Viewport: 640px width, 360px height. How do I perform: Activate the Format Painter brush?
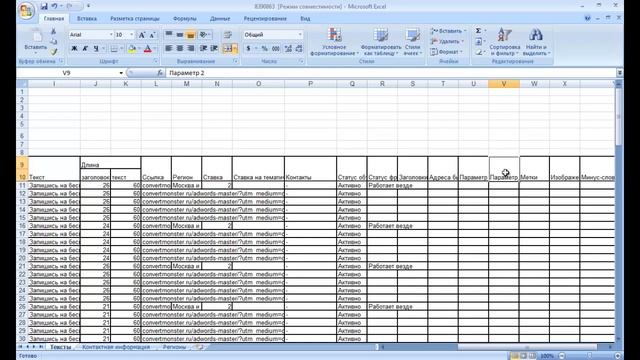point(53,52)
